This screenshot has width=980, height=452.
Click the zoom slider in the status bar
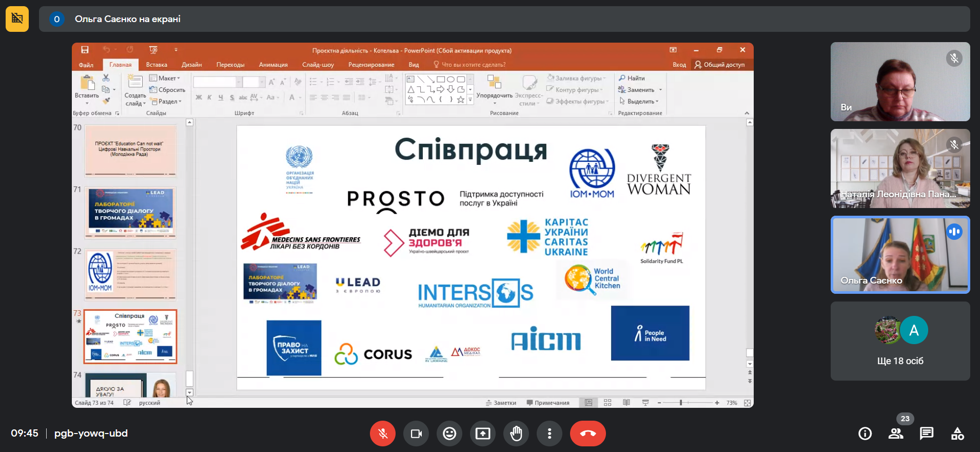[x=688, y=403]
